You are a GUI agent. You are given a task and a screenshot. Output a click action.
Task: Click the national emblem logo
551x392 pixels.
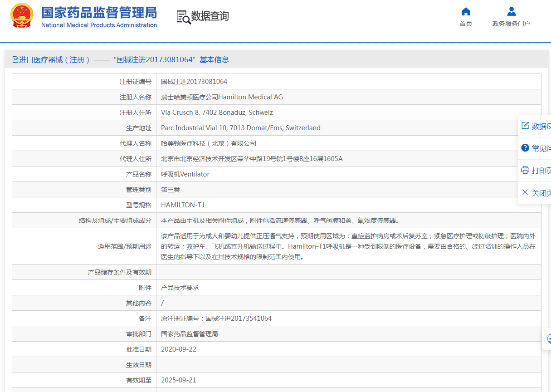(x=22, y=16)
